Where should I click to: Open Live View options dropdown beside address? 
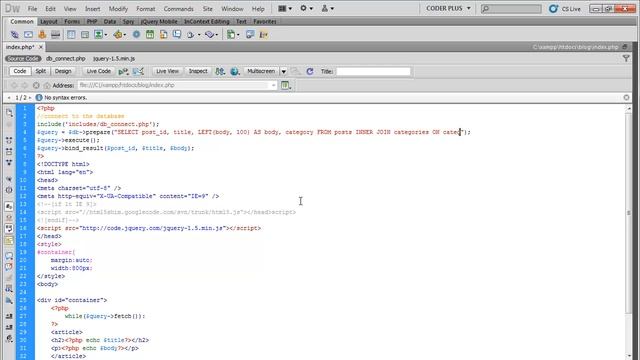click(x=286, y=85)
